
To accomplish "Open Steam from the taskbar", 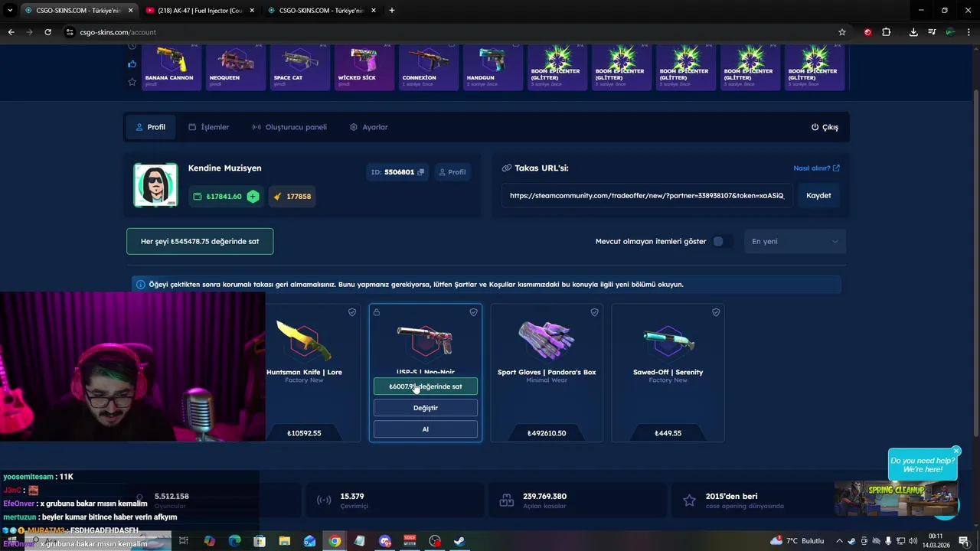I will click(x=459, y=541).
